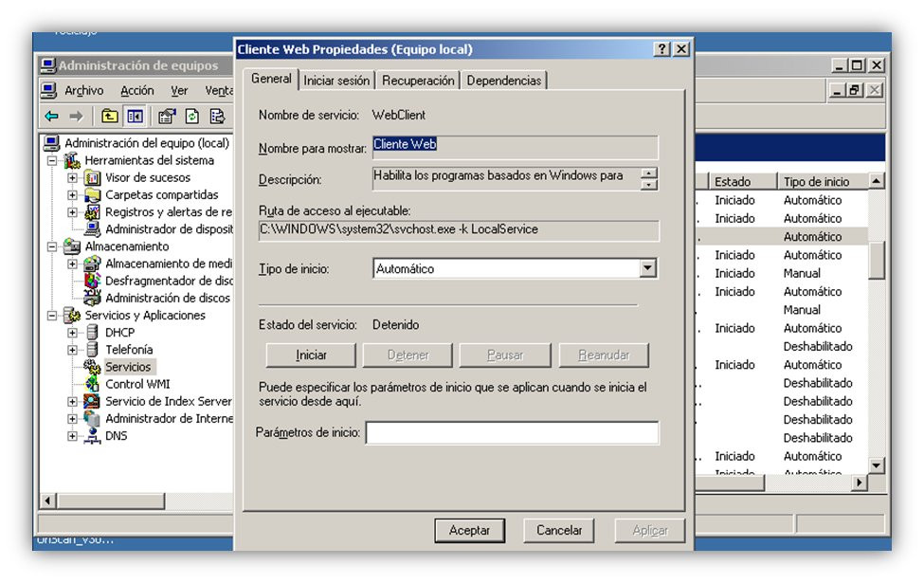Click the Control WMI icon
The width and height of the screenshot is (924, 583).
[92, 384]
